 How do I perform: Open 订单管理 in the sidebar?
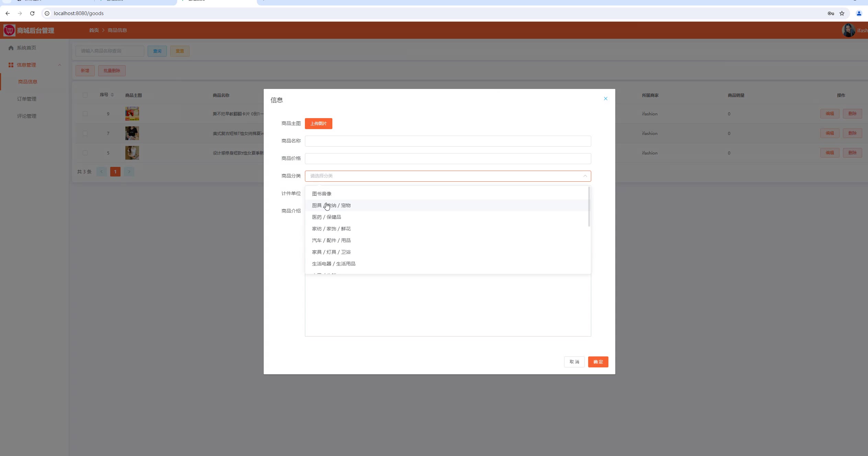(27, 99)
